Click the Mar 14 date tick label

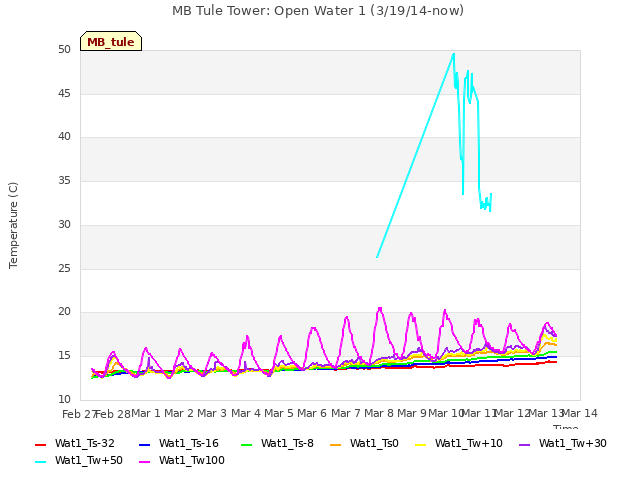click(580, 413)
